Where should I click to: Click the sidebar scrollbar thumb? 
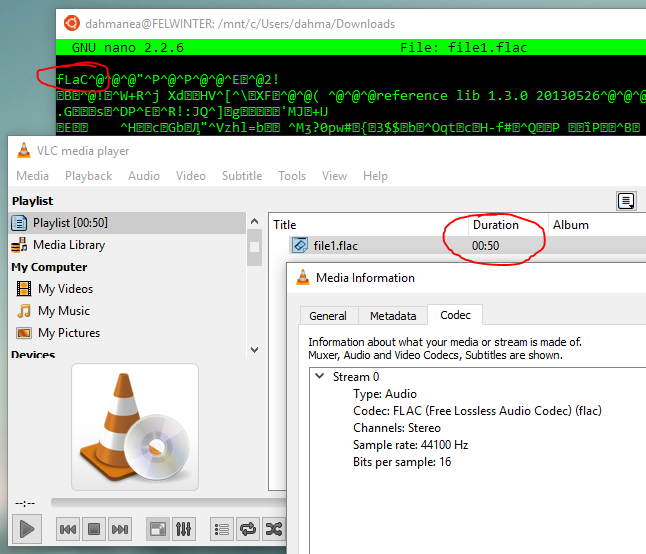255,247
